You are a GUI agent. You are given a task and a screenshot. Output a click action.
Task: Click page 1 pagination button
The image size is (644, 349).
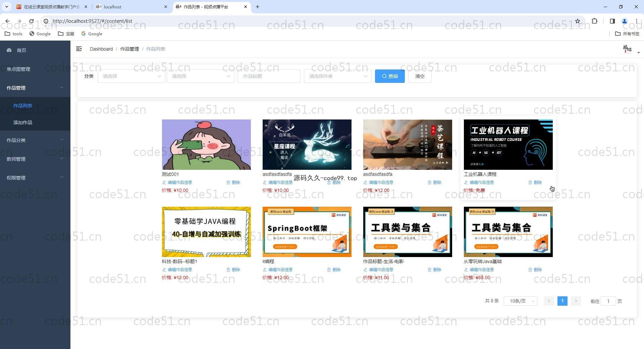pyautogui.click(x=562, y=301)
